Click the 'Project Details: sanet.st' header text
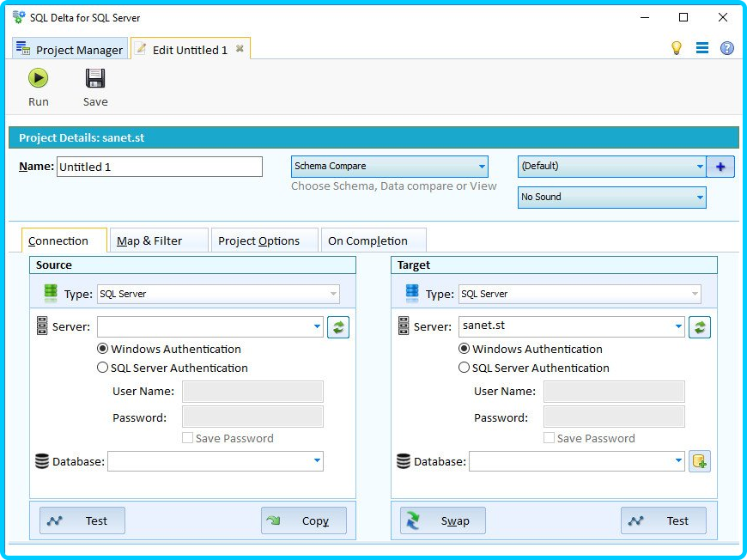 click(x=82, y=138)
